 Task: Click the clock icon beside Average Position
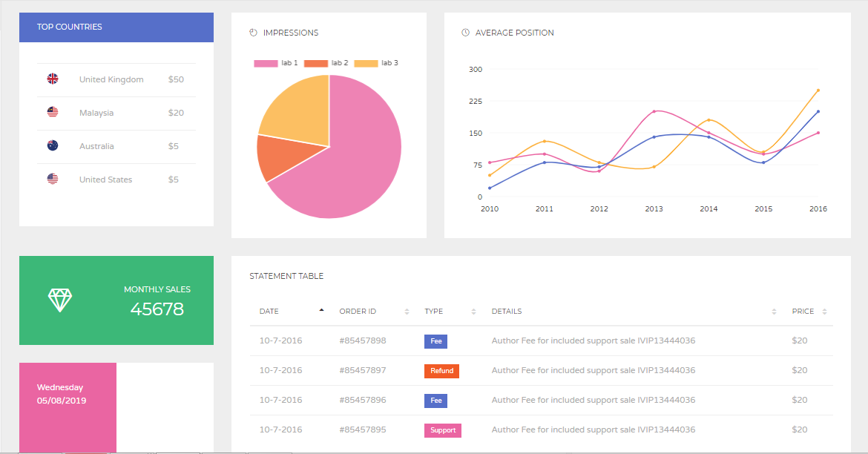click(x=465, y=33)
